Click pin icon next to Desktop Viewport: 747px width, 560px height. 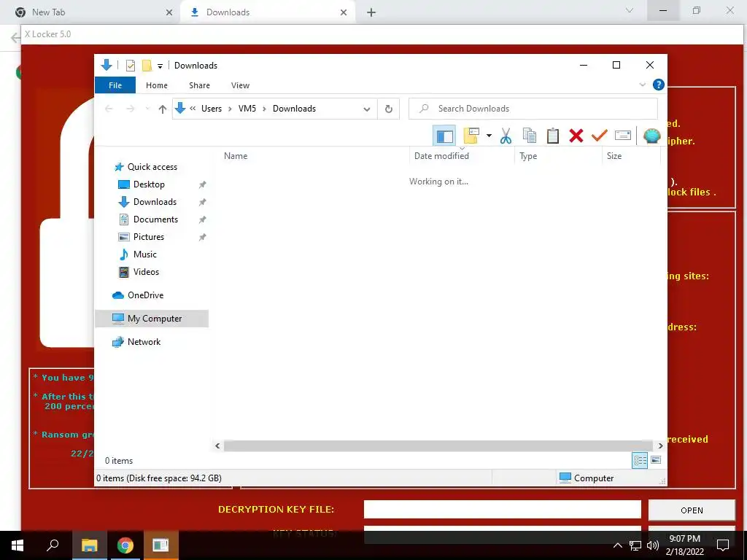(x=203, y=184)
